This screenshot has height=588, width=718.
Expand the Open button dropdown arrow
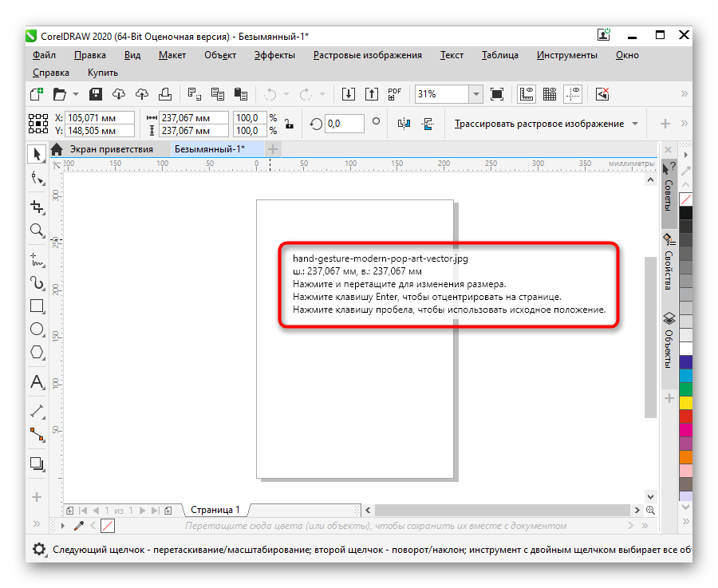tap(76, 94)
